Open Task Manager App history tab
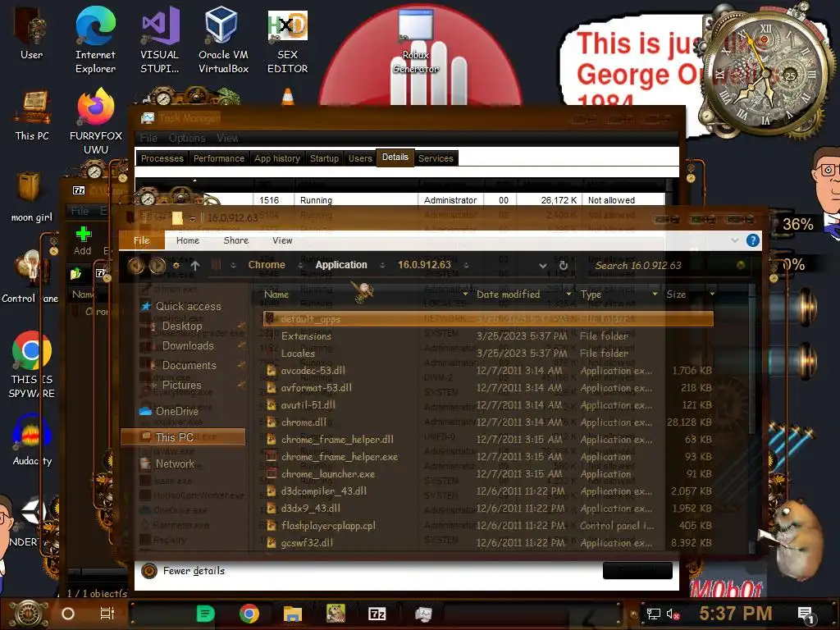840x630 pixels. coord(277,158)
